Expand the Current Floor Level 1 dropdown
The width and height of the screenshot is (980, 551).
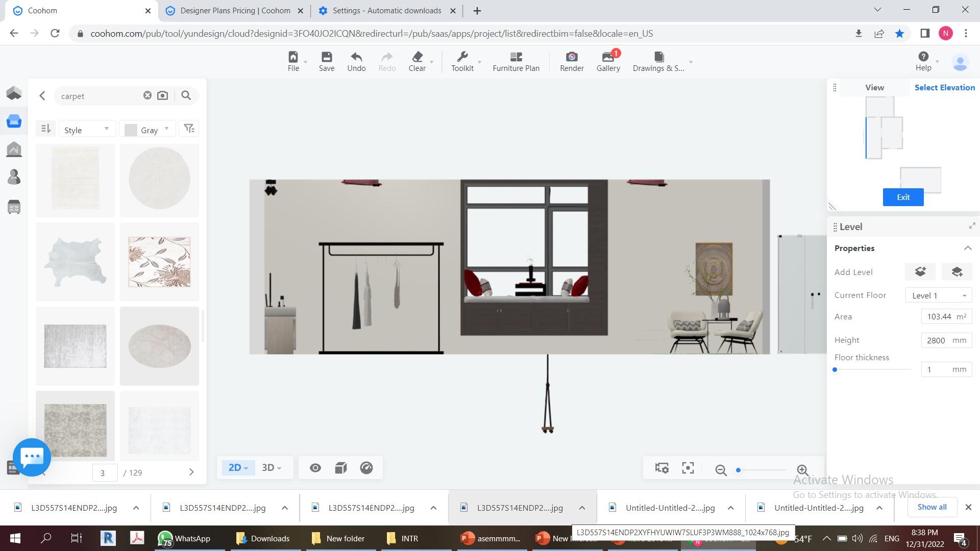[x=938, y=295]
